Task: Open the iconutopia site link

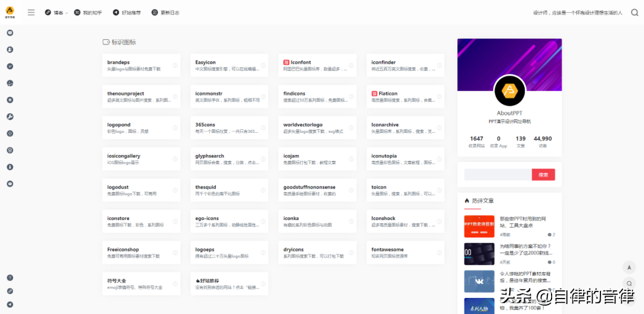Action: point(405,159)
